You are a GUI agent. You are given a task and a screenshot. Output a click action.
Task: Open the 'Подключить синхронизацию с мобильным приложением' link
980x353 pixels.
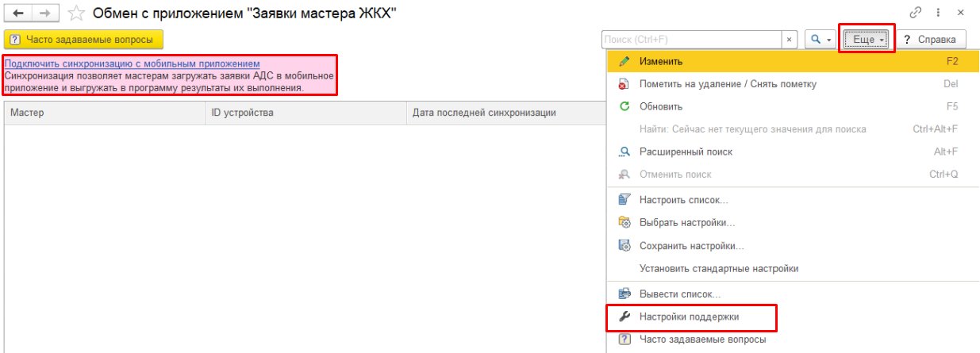[x=133, y=63]
